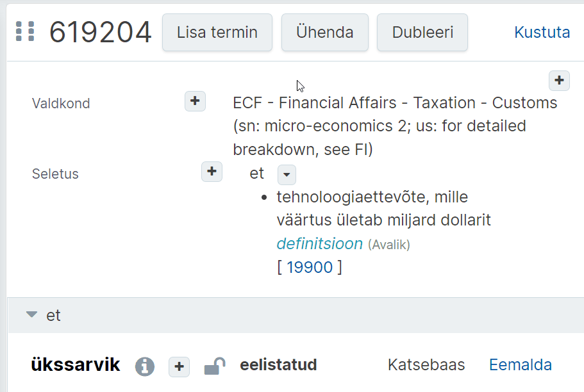Click the Eemalda link
The image size is (584, 392).
click(521, 365)
